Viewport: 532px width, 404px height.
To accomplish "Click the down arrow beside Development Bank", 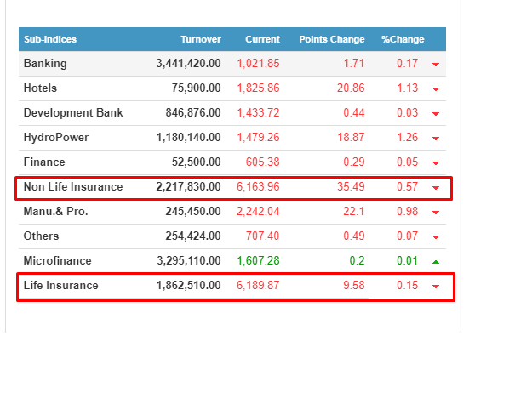I will 436,114.
